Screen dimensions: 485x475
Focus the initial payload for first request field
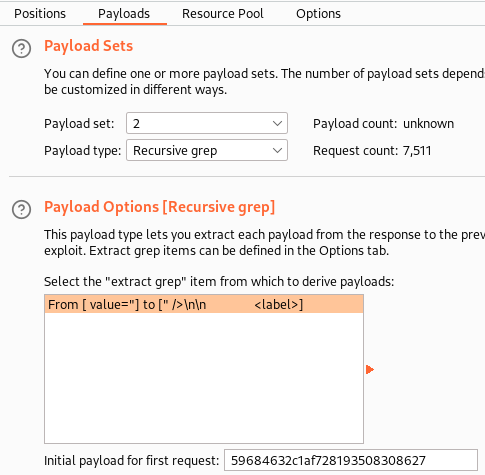coord(351,460)
